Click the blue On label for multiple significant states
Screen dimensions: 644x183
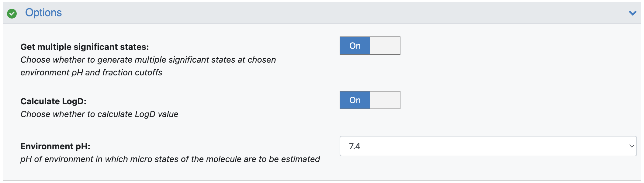pos(355,46)
